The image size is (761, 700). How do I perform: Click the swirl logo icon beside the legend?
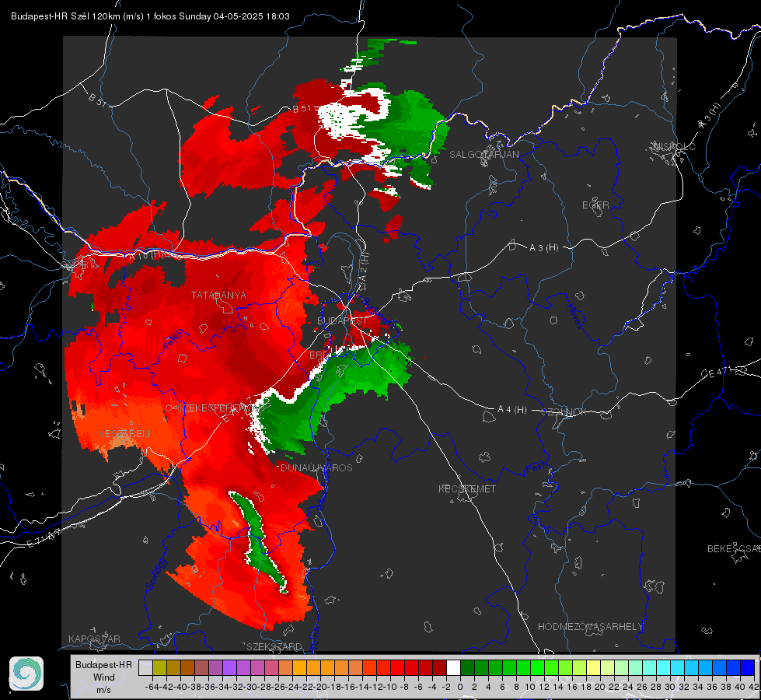[26, 674]
